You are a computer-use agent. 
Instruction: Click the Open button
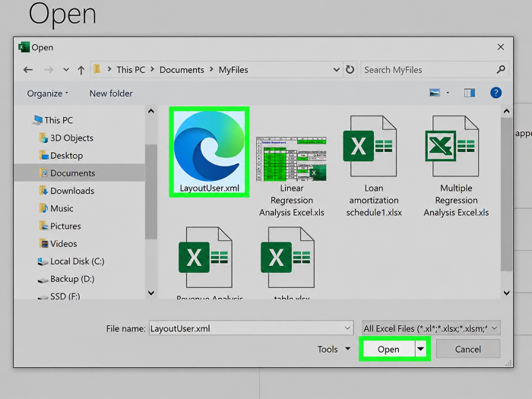[388, 349]
